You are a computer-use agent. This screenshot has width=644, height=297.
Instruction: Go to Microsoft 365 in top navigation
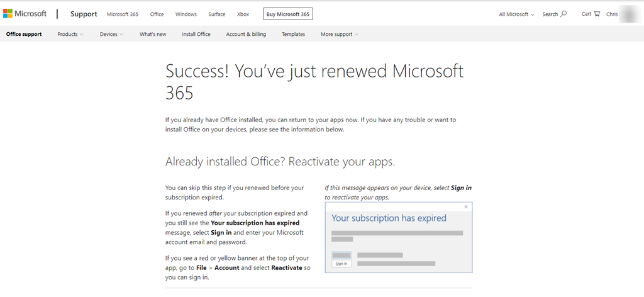123,14
